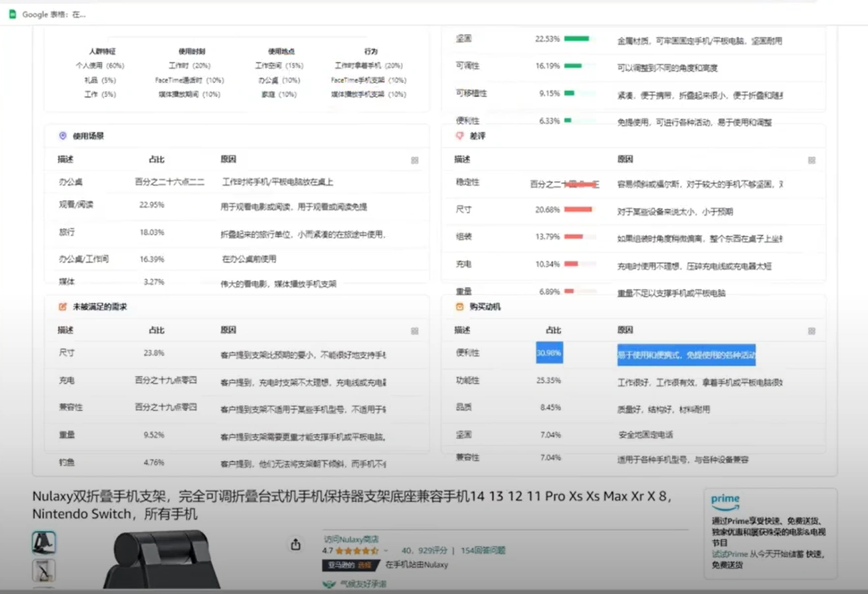Click the 兼容性 row in 未被满足的需求

[237, 408]
